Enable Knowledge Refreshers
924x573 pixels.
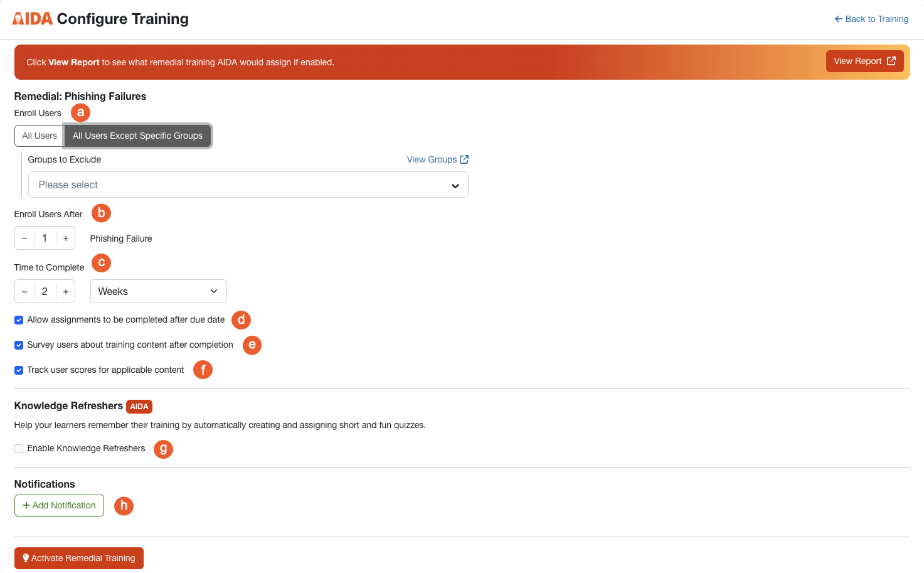(x=18, y=448)
